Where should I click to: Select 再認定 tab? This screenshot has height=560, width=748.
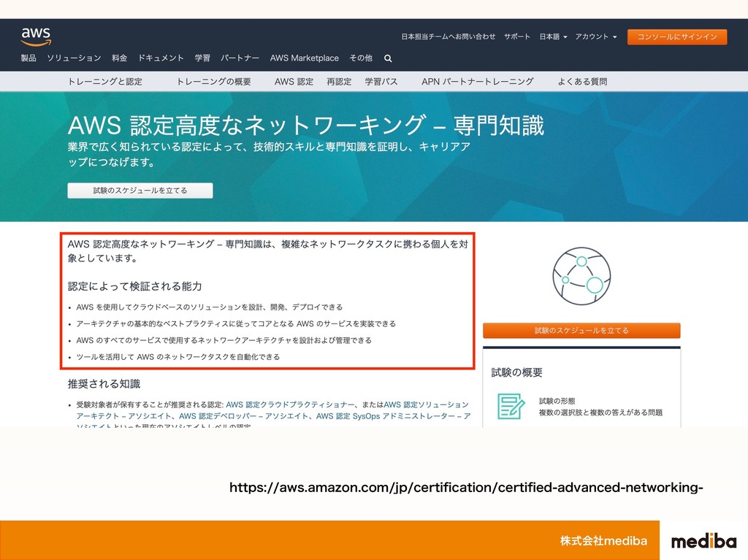tap(339, 82)
